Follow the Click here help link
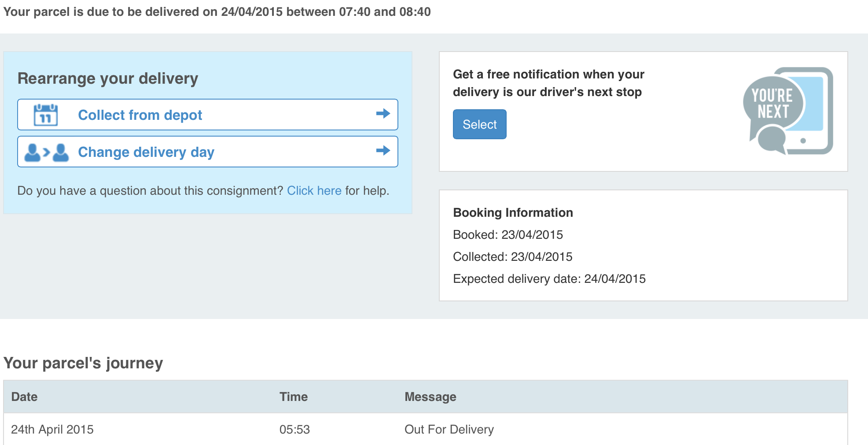Screen dimensions: 868x445 [x=314, y=191]
